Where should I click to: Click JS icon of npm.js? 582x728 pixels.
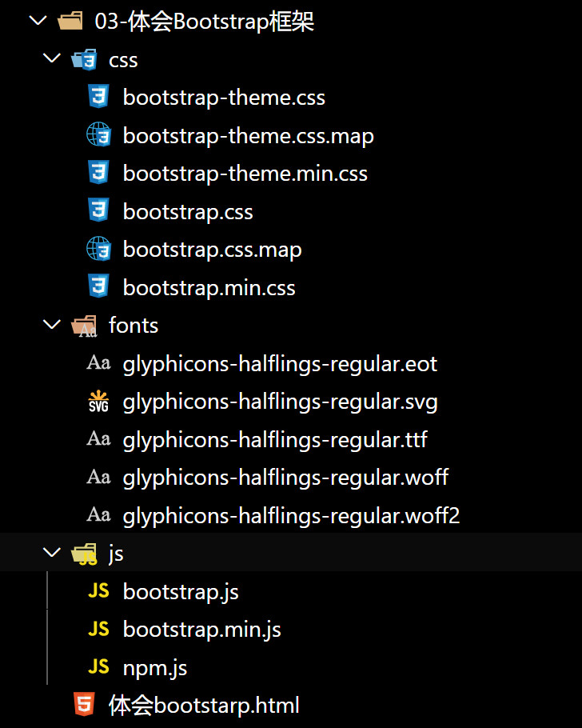(98, 666)
